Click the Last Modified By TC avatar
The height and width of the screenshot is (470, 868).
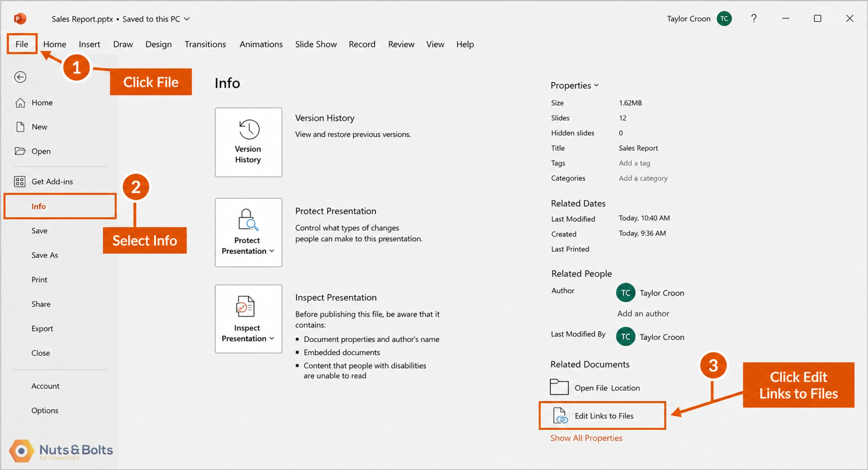(626, 337)
